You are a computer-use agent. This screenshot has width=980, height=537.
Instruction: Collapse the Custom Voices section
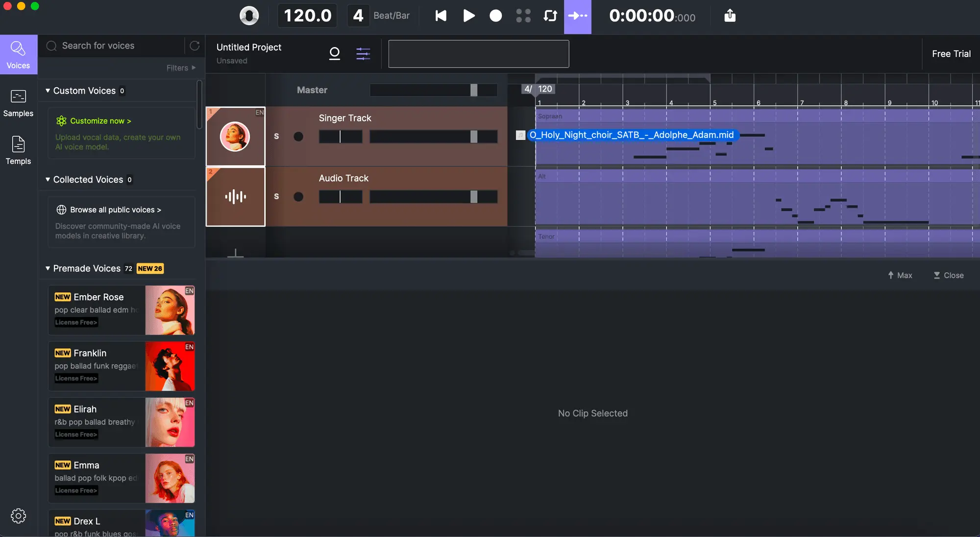click(x=48, y=91)
